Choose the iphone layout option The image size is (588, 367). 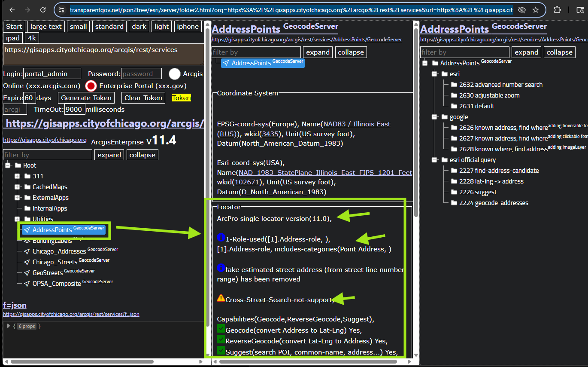(x=188, y=27)
